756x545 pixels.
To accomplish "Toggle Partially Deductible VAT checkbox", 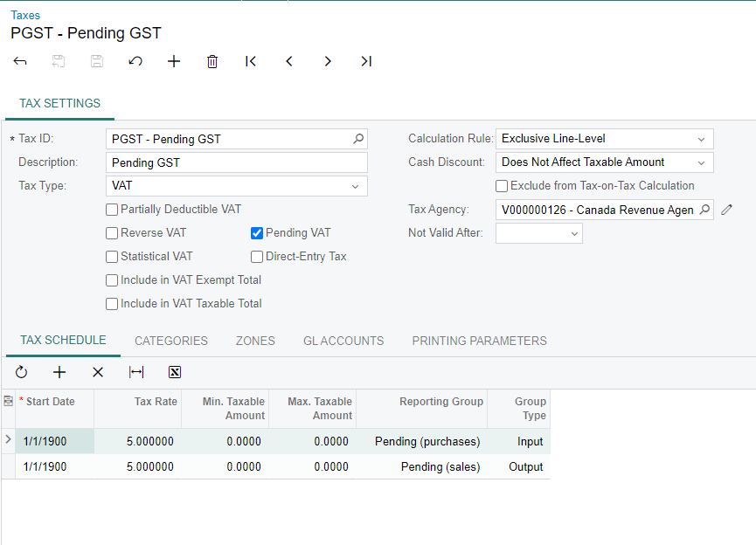I will (112, 210).
